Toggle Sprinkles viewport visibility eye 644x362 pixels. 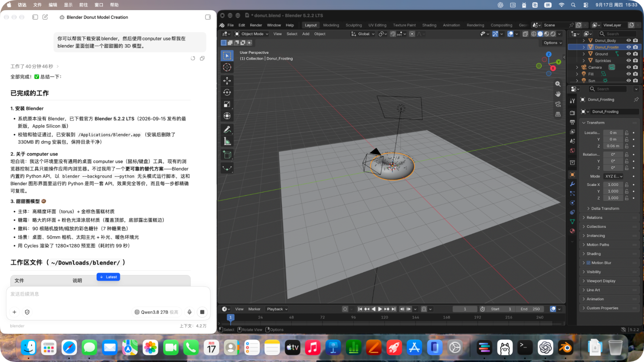tap(629, 61)
